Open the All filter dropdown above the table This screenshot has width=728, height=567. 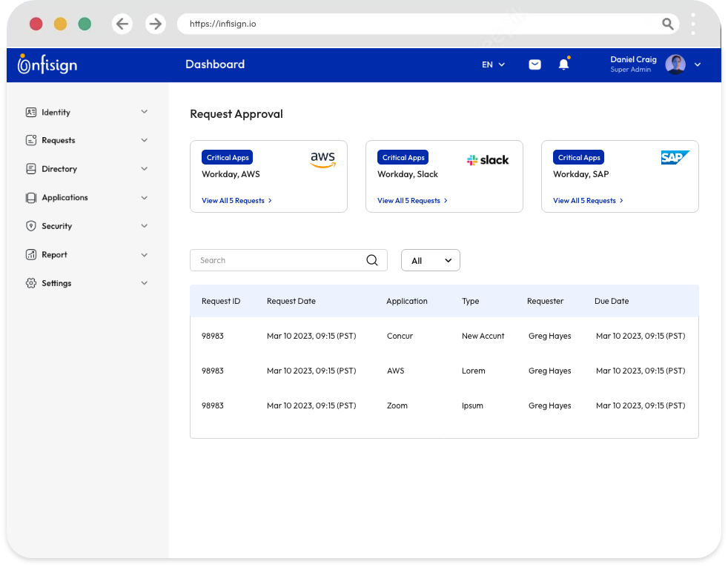tap(430, 260)
